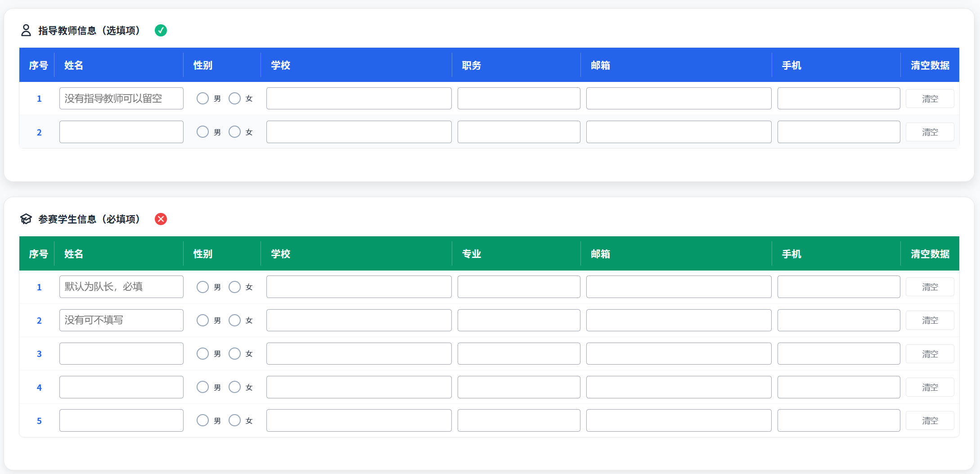
Task: Click the 专业 field for student row 1
Action: coord(519,287)
